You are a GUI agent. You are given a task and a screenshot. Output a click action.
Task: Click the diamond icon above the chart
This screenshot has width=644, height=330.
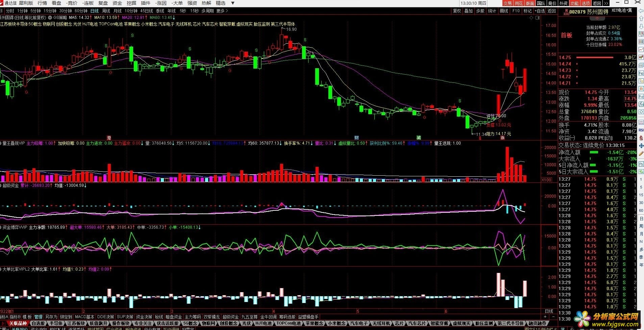pos(530,17)
